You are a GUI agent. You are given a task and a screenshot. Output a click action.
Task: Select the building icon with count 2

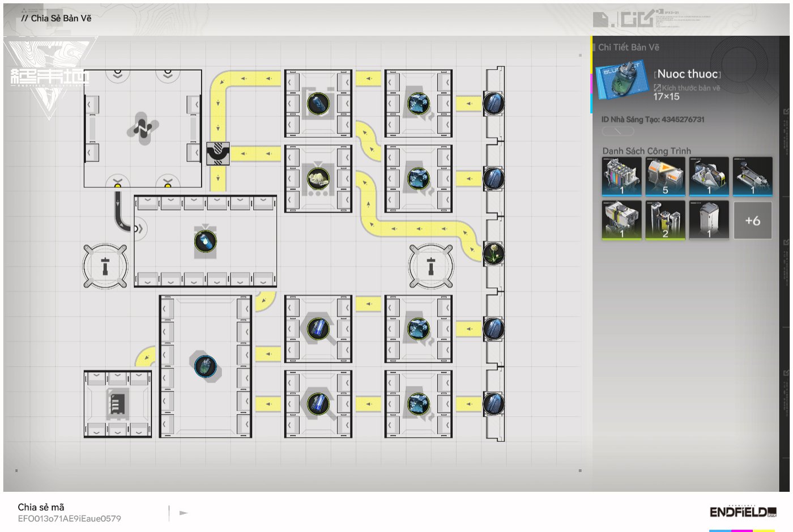point(665,220)
